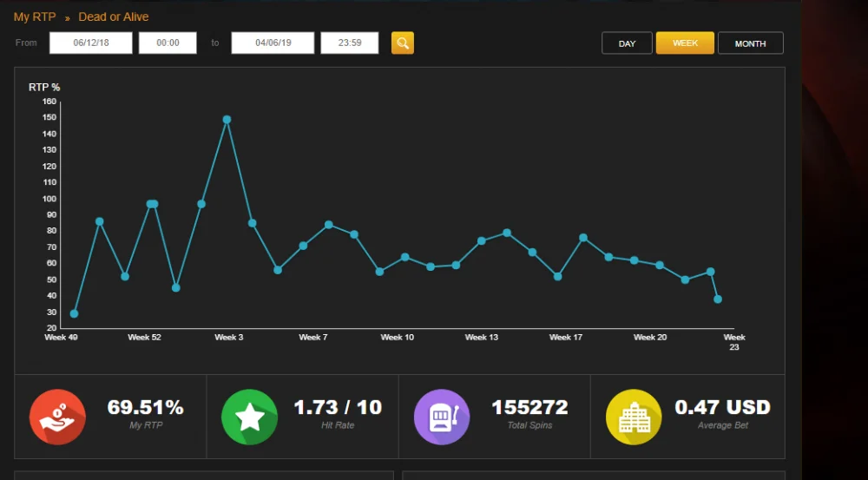Select the peak data point near 150

coord(227,120)
